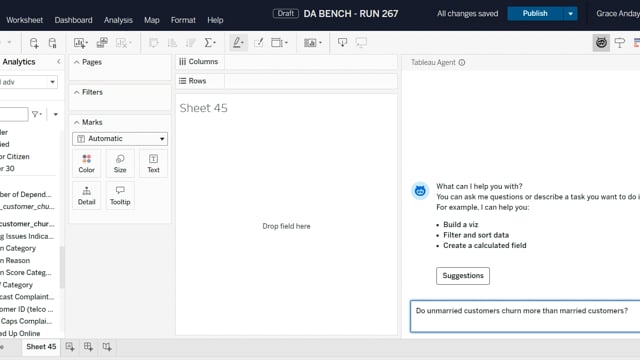Click the sort ascending toolbar icon

tap(172, 43)
